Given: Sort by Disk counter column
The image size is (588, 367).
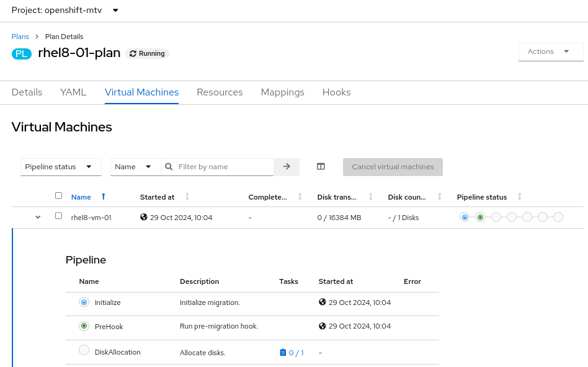Looking at the screenshot, I should pyautogui.click(x=407, y=197).
